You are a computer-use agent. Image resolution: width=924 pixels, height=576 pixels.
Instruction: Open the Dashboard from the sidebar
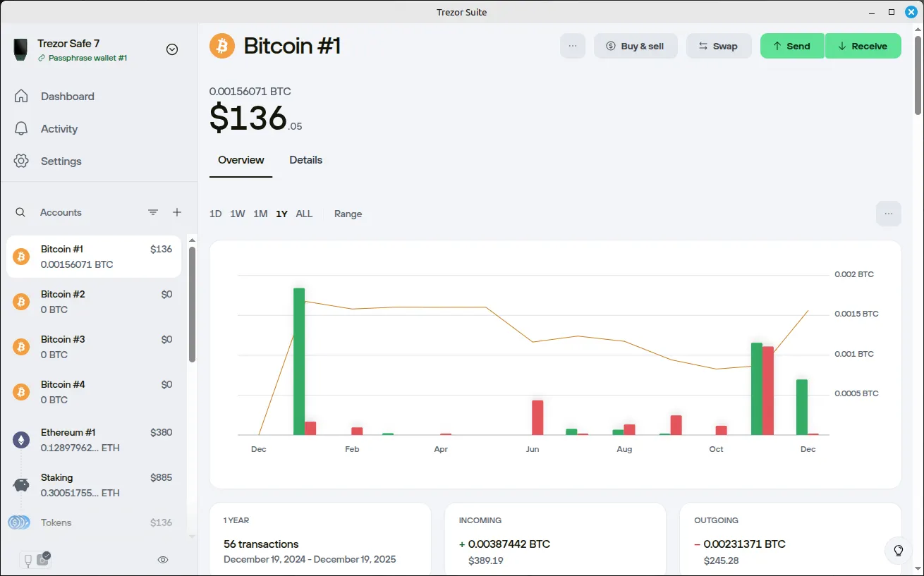pos(67,96)
